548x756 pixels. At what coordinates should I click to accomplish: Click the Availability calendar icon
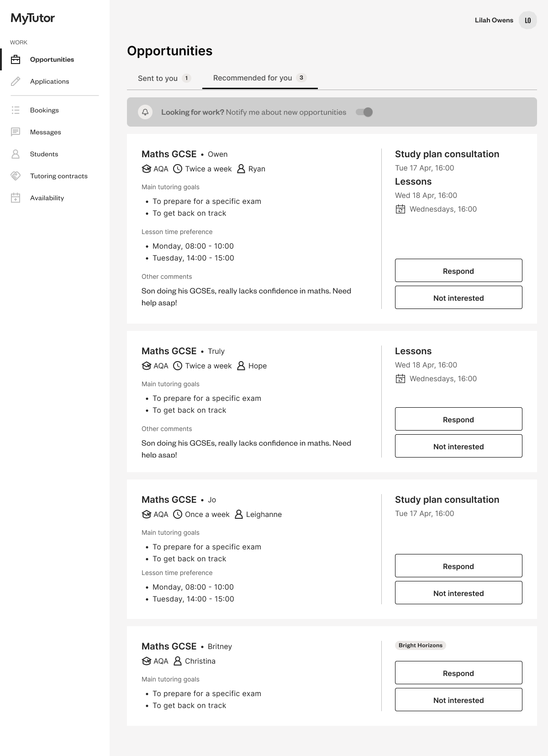point(16,198)
